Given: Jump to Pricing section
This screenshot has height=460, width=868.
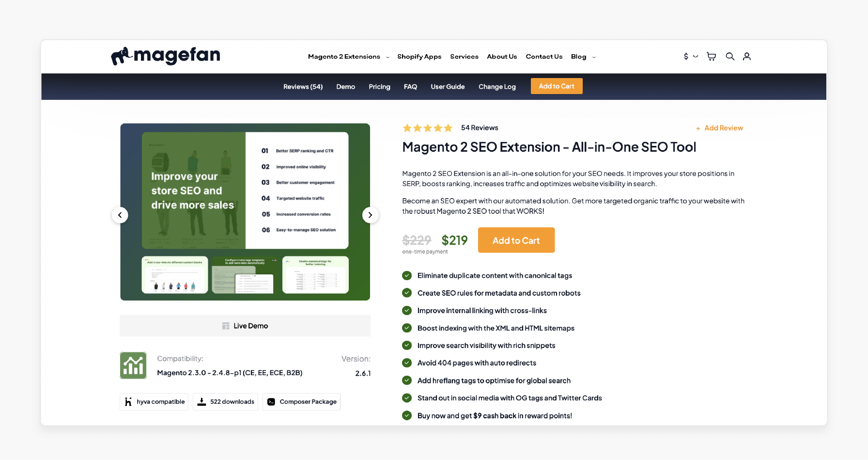Looking at the screenshot, I should click(x=379, y=87).
